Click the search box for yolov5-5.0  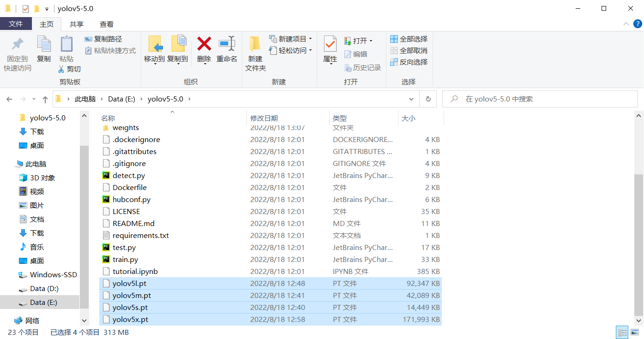click(540, 99)
